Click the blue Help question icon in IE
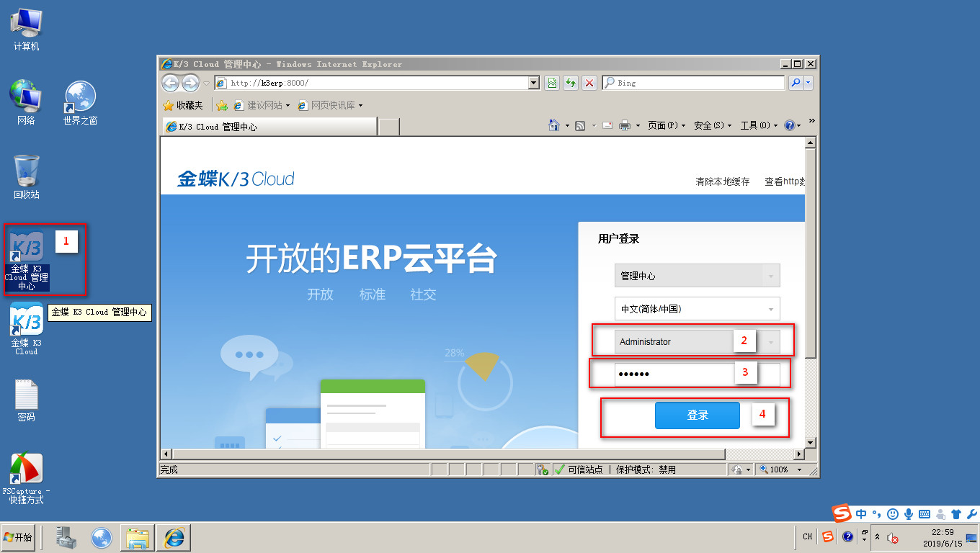Screen dimensions: 980x553 [x=789, y=125]
